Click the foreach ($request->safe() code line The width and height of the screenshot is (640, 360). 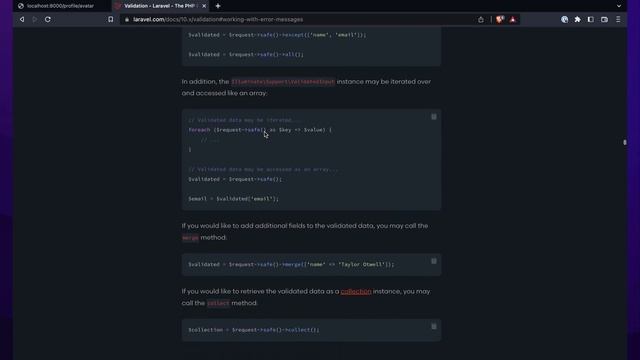tap(260, 130)
